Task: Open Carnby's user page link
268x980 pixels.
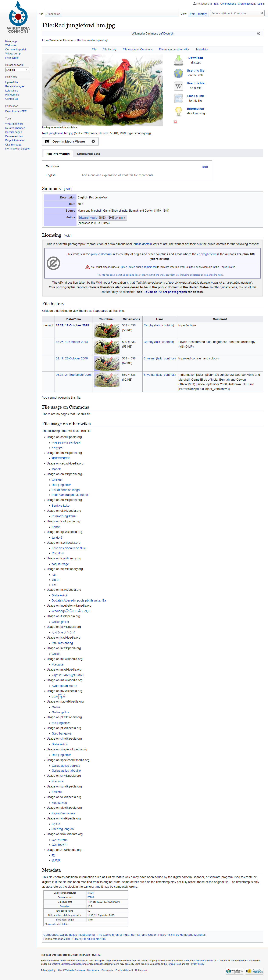Action: (x=149, y=325)
